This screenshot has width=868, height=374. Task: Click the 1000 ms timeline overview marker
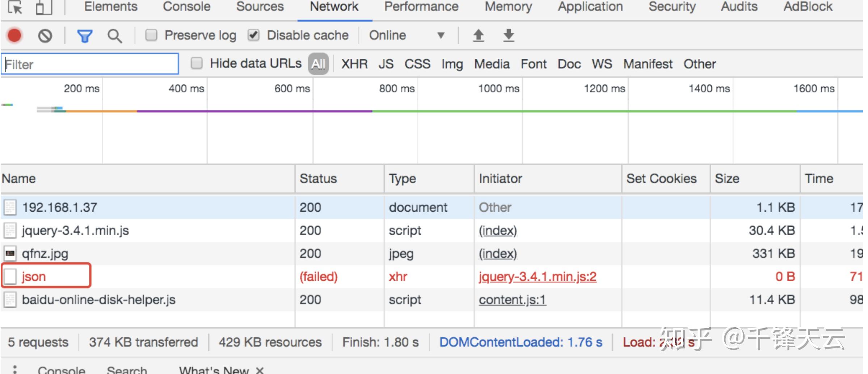498,88
